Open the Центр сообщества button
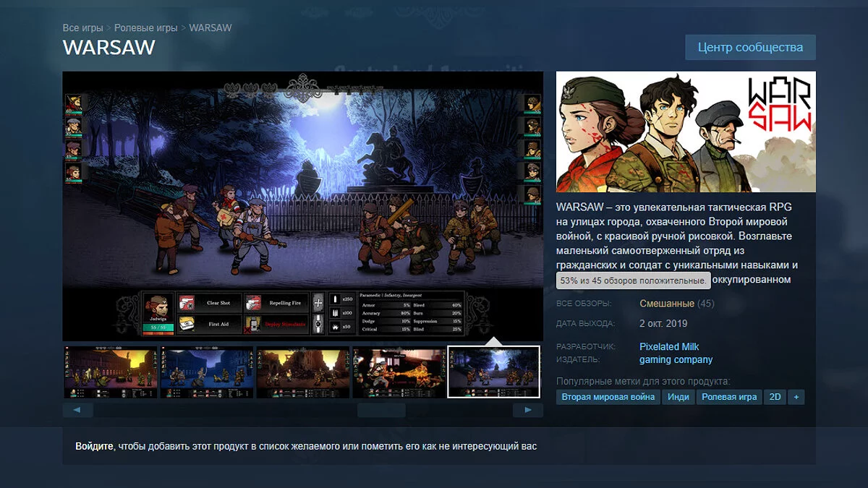This screenshot has height=488, width=868. point(750,47)
